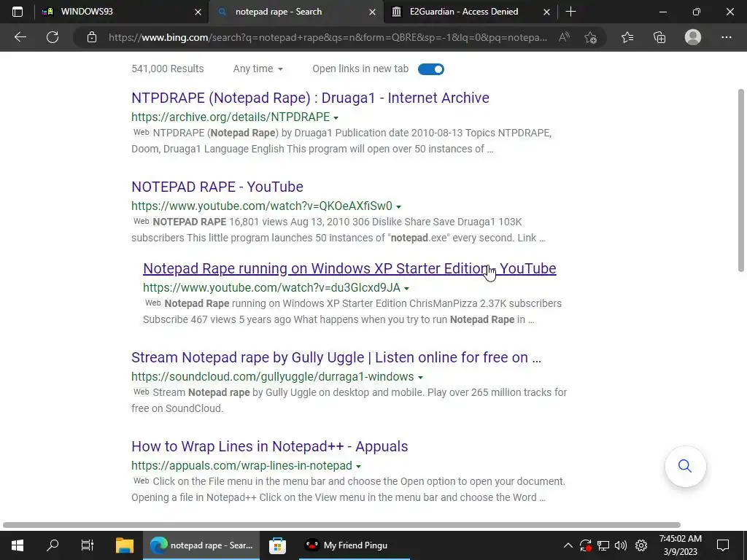Open the taskbar clock and date
Screen dimensions: 747x560
point(681,545)
